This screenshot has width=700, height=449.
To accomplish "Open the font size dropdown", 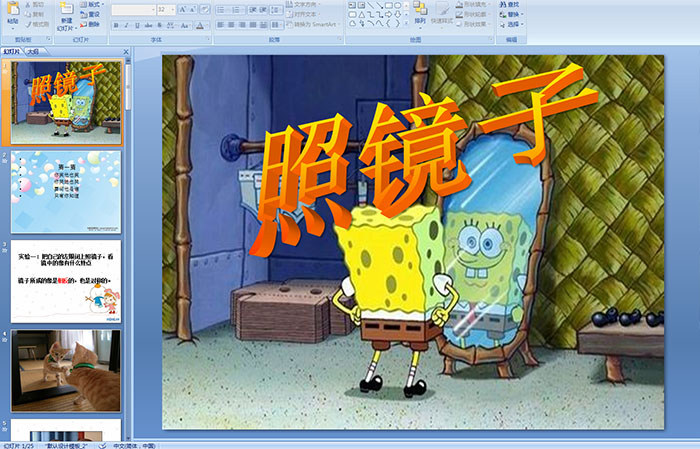I will (x=176, y=9).
